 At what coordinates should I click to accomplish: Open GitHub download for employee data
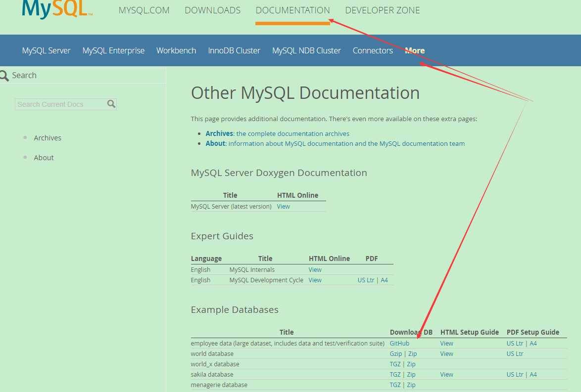click(399, 344)
